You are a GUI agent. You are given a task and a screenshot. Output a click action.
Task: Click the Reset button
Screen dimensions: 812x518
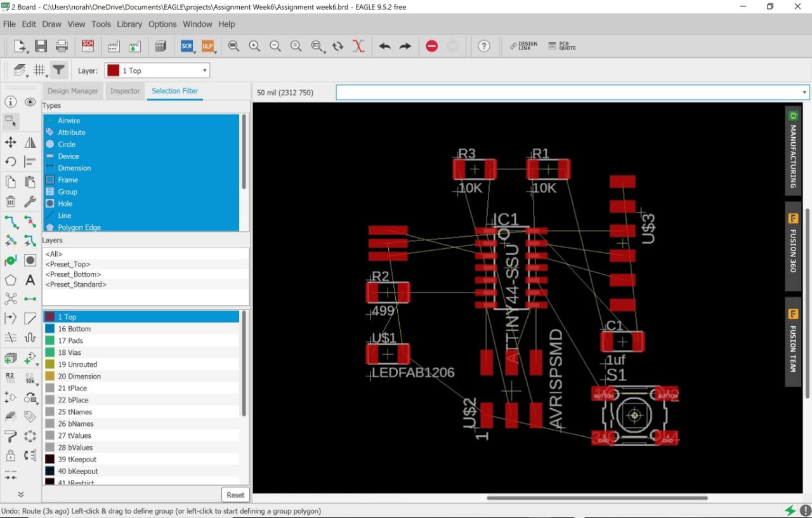(235, 495)
